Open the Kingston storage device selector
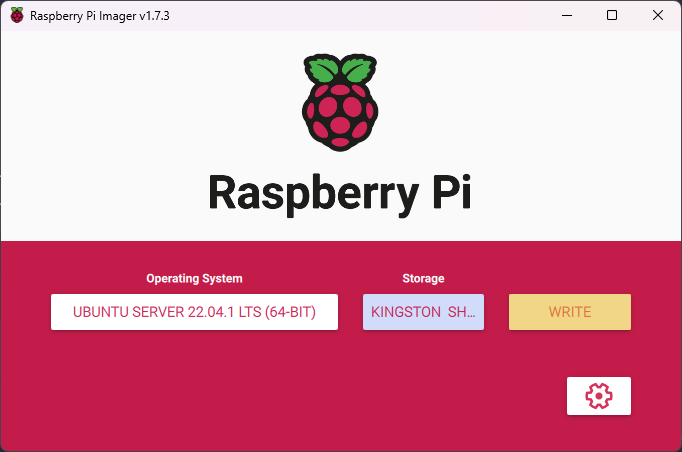 pyautogui.click(x=424, y=312)
